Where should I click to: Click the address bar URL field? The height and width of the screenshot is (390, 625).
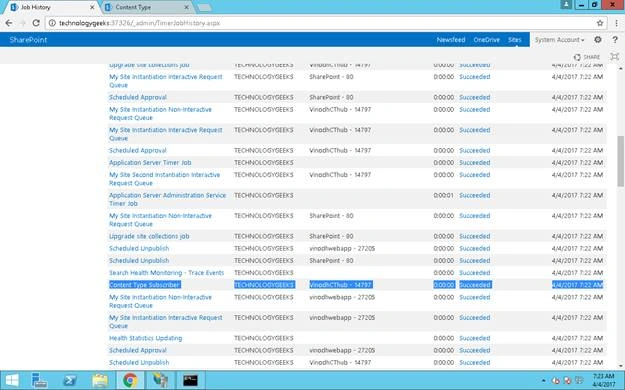pos(325,23)
